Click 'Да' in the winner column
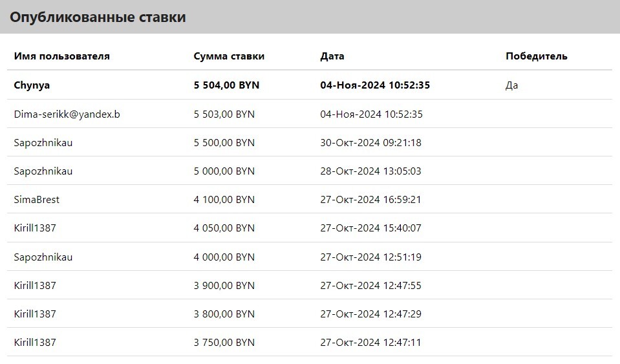The image size is (620, 364). click(x=511, y=85)
